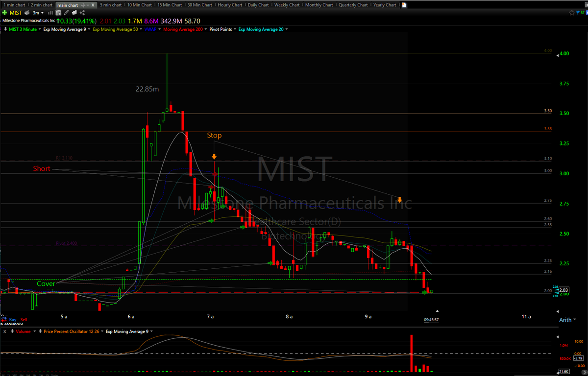Switch to the Weekly Chart tab
588x376 pixels.
pyautogui.click(x=287, y=5)
